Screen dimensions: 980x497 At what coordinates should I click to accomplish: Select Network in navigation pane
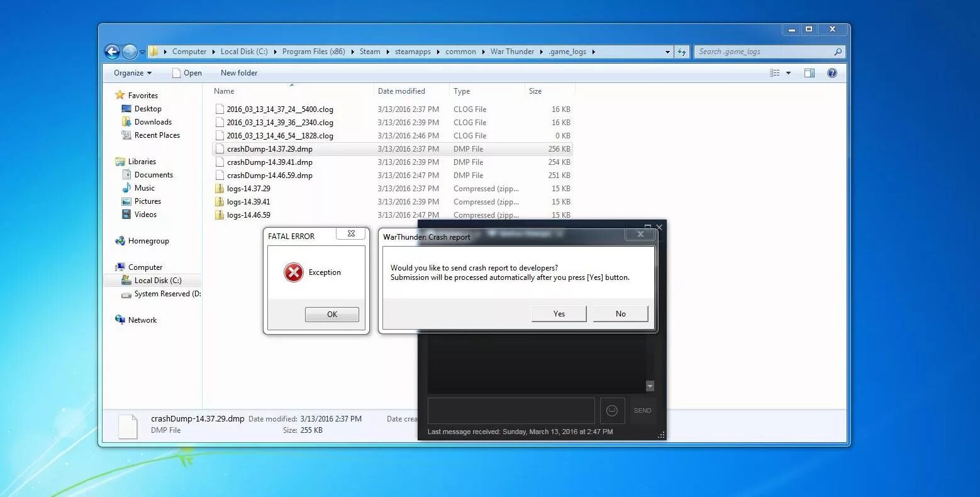(143, 320)
